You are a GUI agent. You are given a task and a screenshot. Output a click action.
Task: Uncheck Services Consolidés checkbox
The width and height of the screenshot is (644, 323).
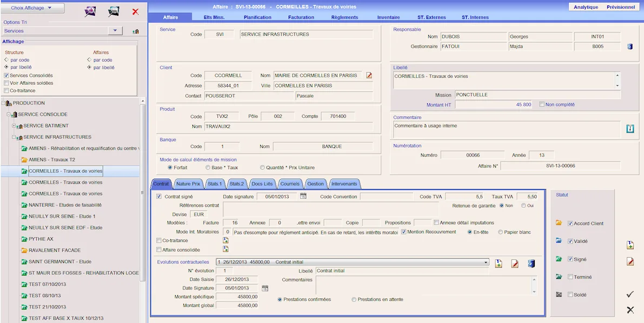(6, 76)
